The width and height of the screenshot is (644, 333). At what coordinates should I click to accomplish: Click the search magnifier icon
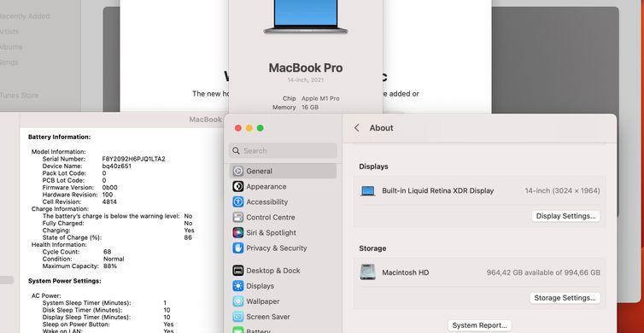pos(236,150)
